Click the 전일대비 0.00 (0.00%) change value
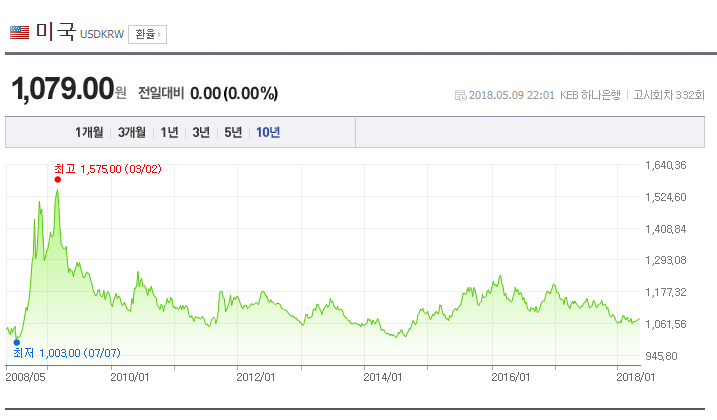The height and width of the screenshot is (420, 717). click(208, 93)
